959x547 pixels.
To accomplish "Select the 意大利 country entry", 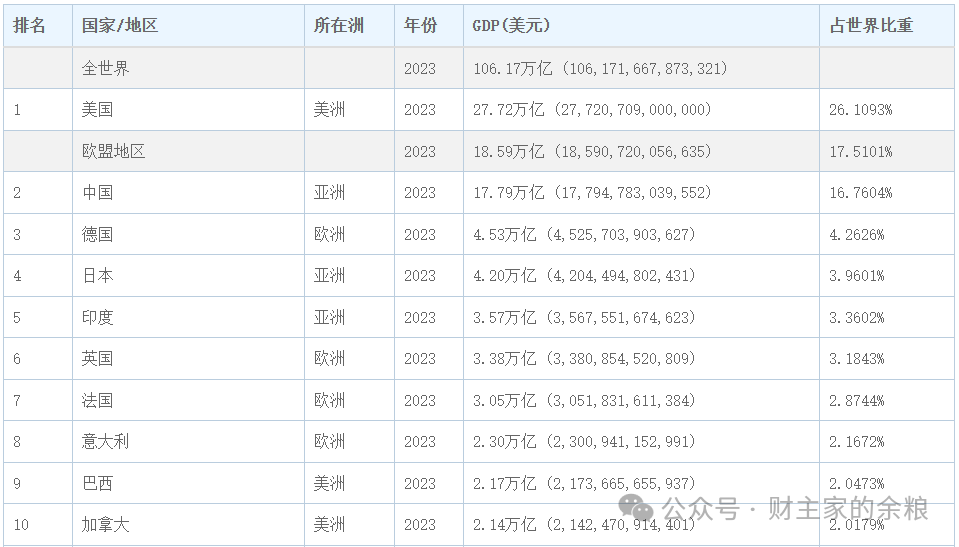I will pyautogui.click(x=105, y=442).
